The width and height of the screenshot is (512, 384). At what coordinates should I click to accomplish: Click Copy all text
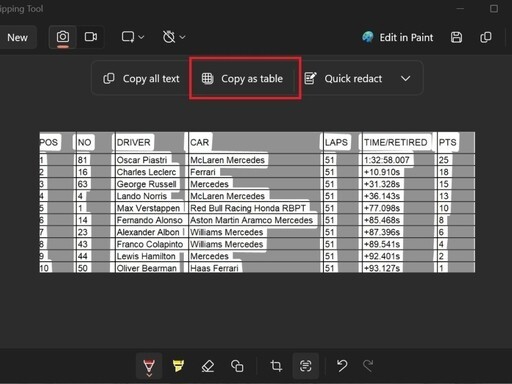point(141,79)
